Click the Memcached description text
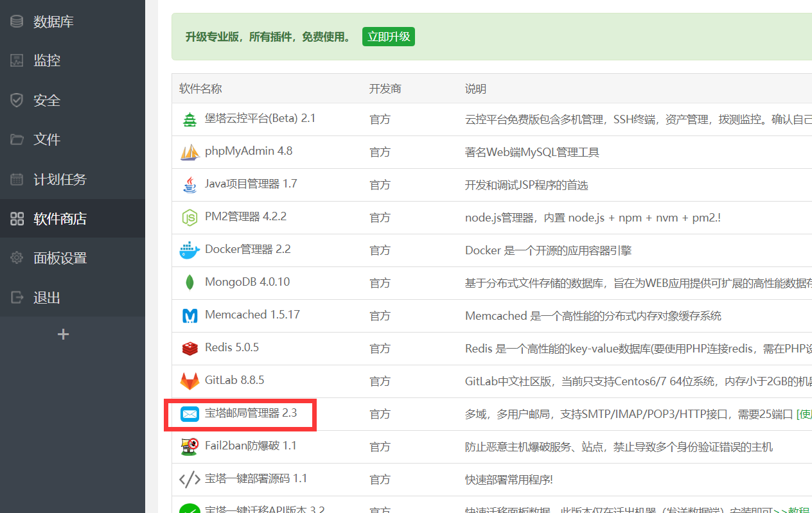This screenshot has height=513, width=812. click(x=594, y=316)
